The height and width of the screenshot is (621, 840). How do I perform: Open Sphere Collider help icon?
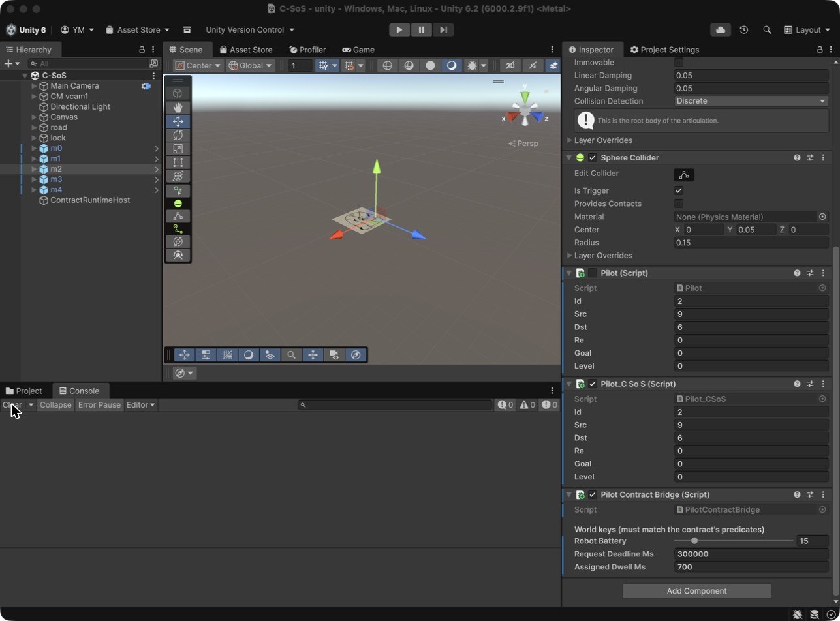click(797, 158)
